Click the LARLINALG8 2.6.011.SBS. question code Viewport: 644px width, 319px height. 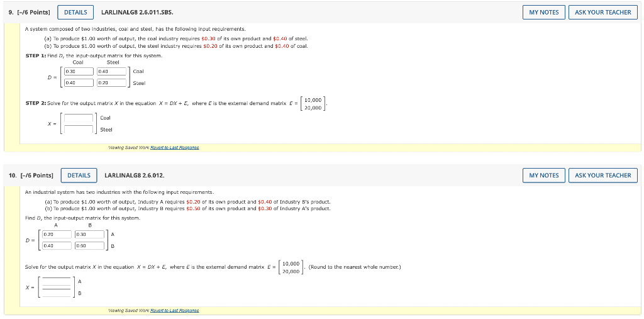(137, 13)
